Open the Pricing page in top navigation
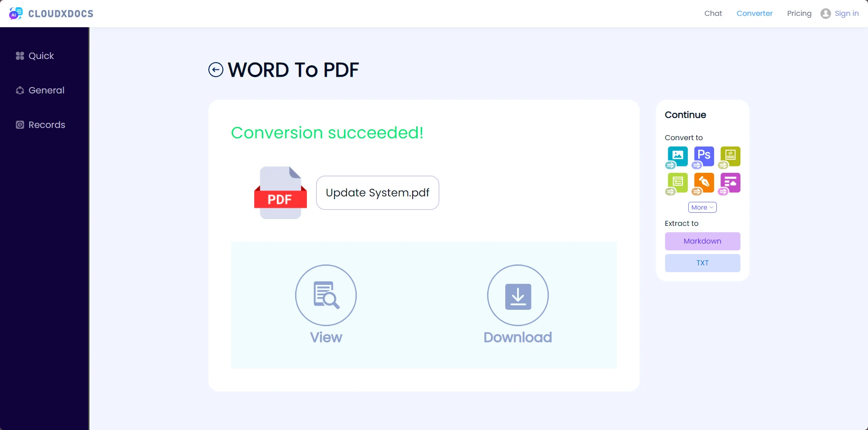This screenshot has height=430, width=868. [x=799, y=14]
